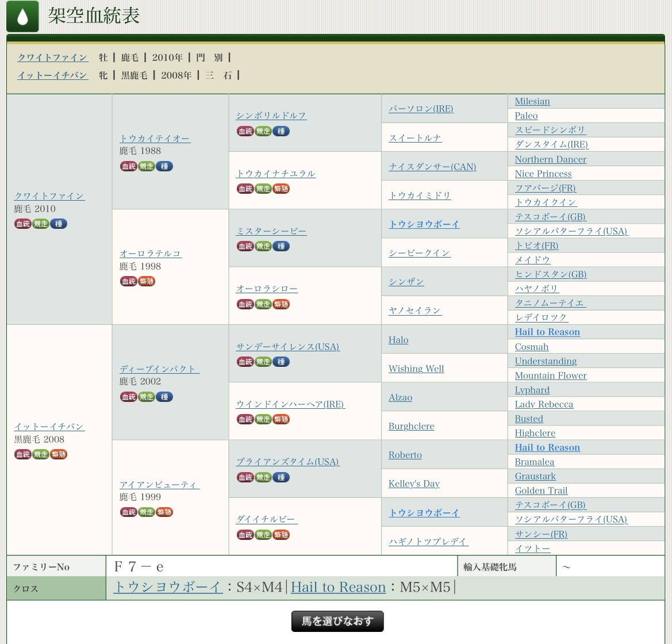Open the アイアンビューティ link
The image size is (672, 644).
[159, 485]
